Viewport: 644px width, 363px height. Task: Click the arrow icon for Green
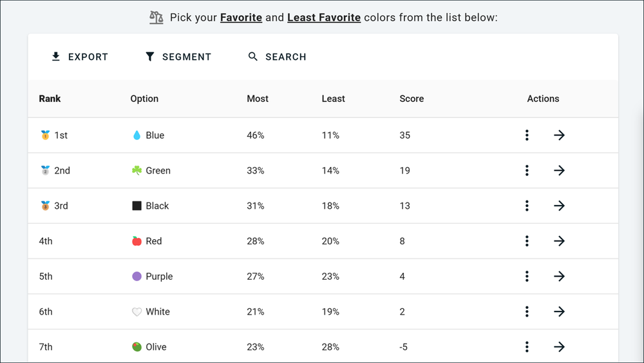[x=559, y=171]
